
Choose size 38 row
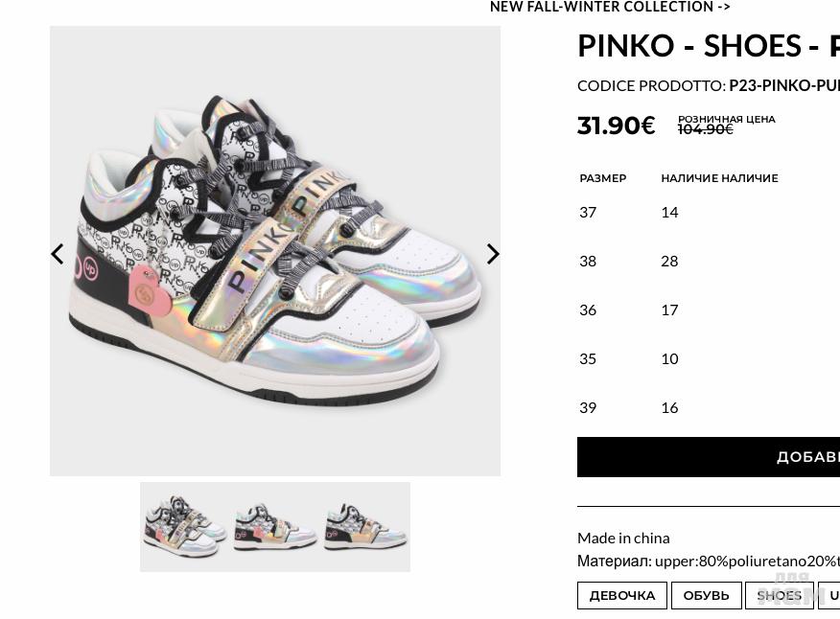pyautogui.click(x=709, y=262)
